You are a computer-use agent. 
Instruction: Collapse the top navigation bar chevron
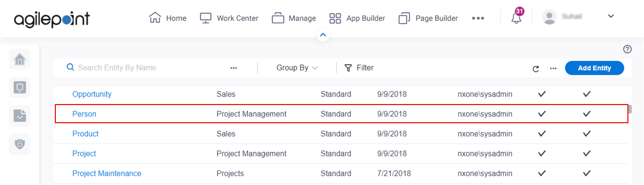coord(323,35)
